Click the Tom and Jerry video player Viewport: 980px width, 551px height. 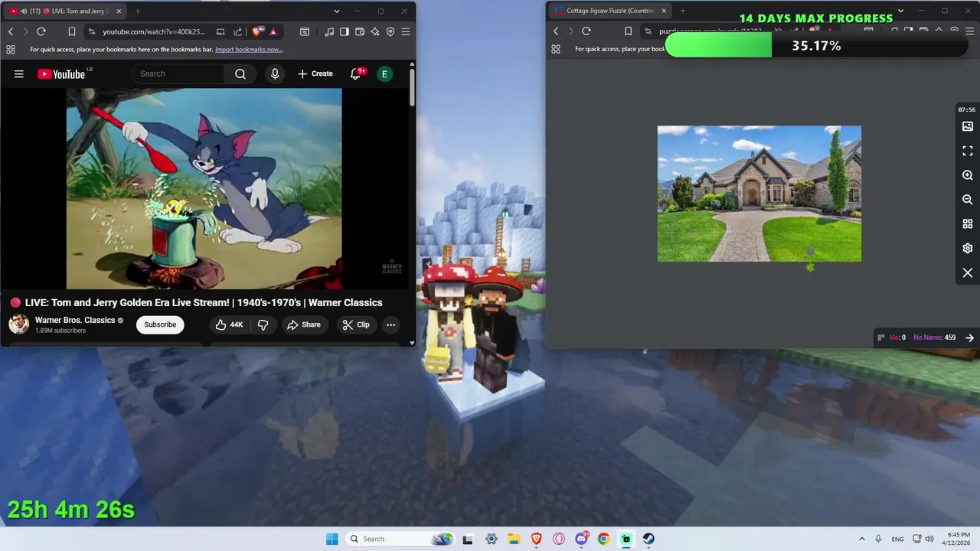tap(204, 188)
